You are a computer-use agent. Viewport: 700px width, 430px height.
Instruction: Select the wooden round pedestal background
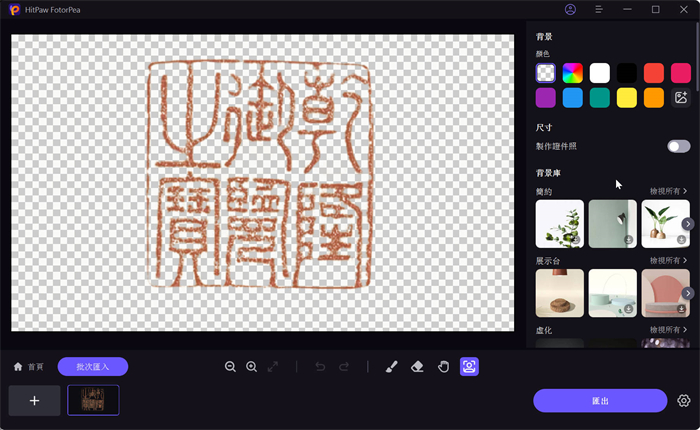pos(559,293)
